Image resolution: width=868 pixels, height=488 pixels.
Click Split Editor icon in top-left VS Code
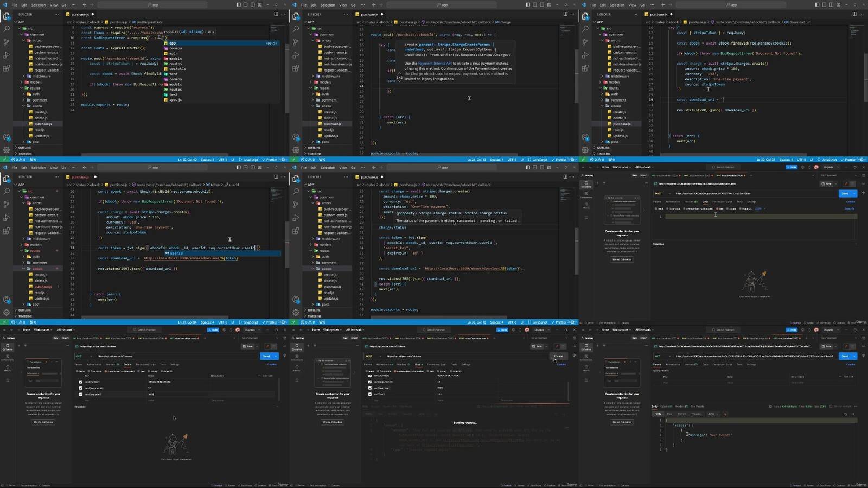[x=276, y=14]
